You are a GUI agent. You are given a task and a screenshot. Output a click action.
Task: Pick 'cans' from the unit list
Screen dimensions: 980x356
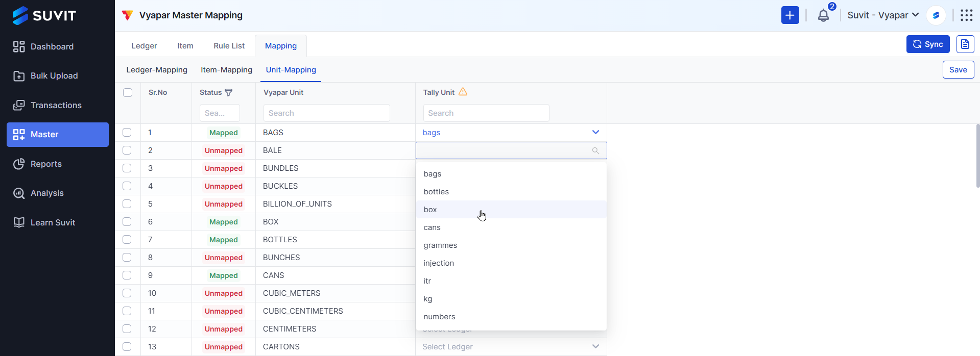pos(511,227)
